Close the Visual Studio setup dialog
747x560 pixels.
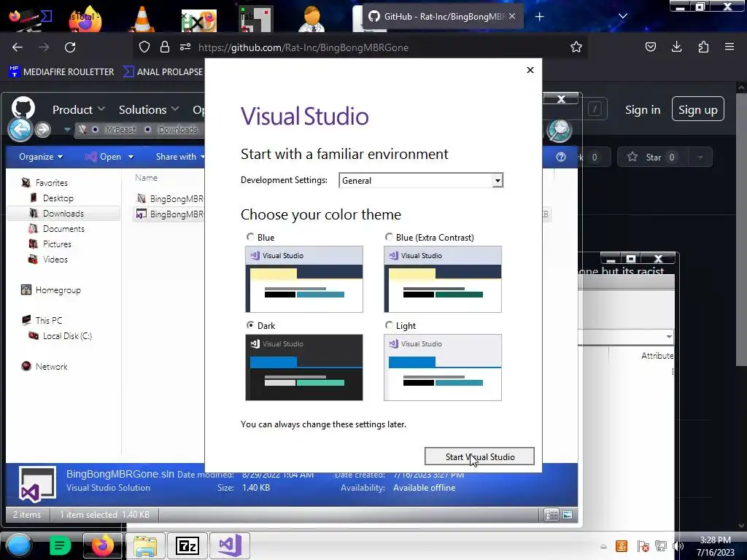(530, 70)
